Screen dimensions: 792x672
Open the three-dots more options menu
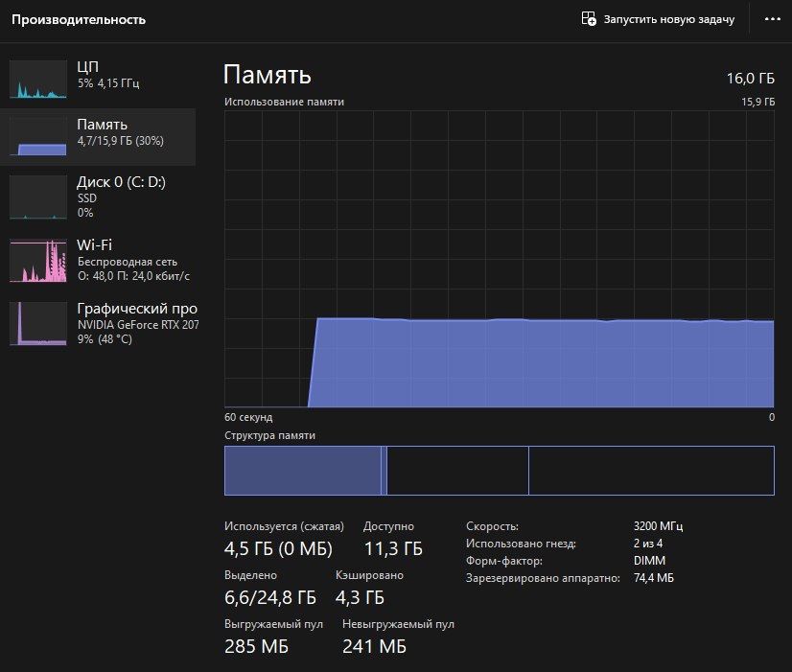(772, 19)
